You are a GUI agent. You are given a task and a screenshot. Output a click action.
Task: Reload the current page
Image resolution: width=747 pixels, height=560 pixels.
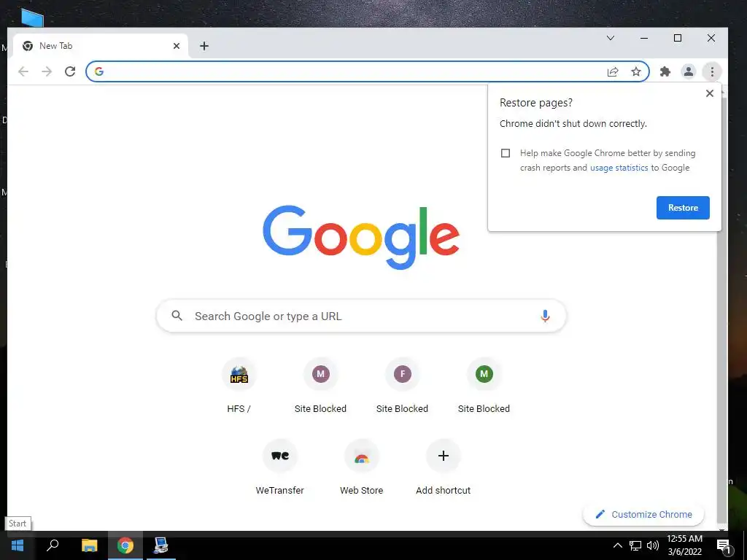[70, 71]
